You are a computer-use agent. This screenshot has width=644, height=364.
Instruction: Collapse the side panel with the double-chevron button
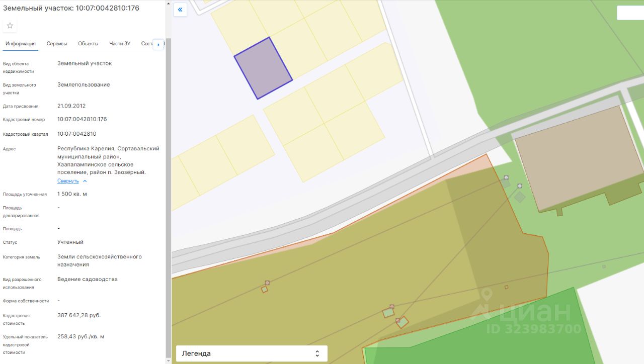tap(180, 10)
